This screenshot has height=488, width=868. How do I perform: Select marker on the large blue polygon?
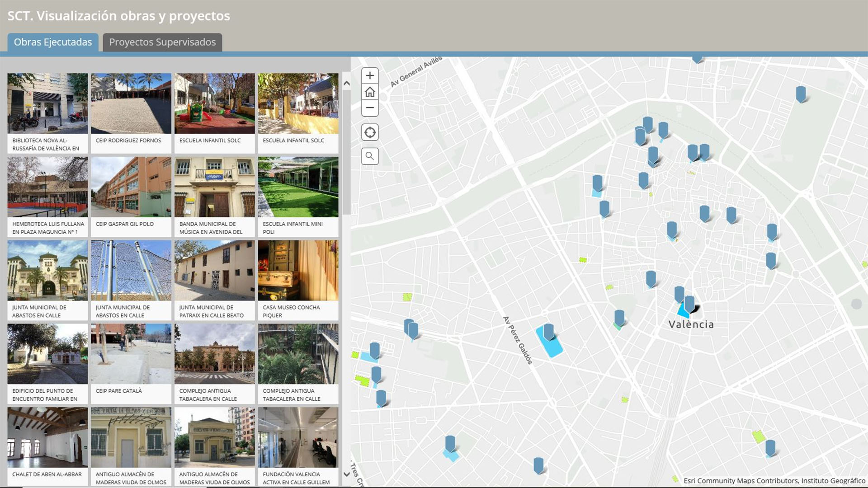click(x=548, y=332)
